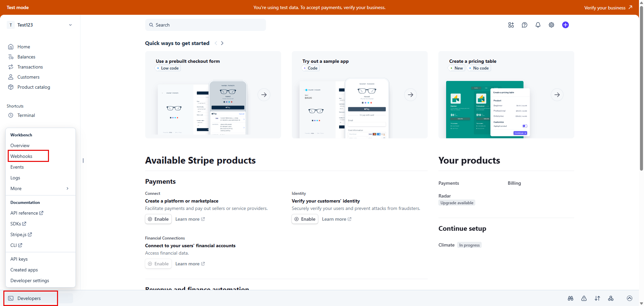Open the apps grid icon in top bar
The image size is (644, 306).
pos(511,25)
